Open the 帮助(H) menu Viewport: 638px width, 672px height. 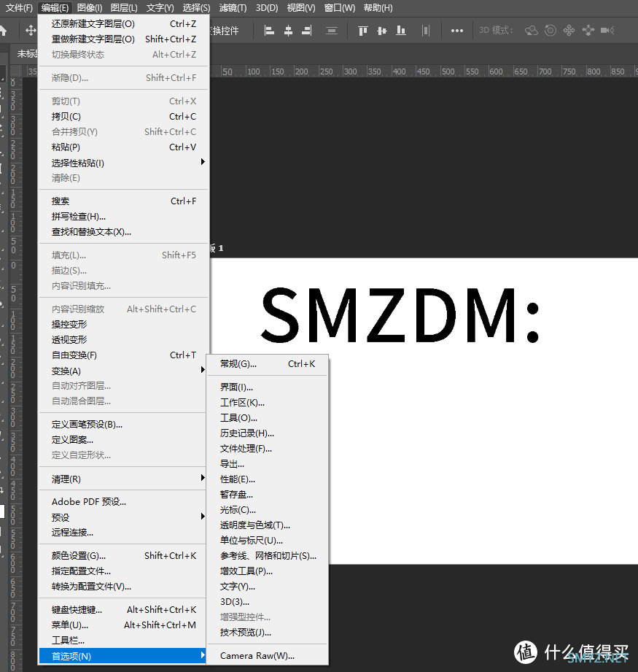tap(378, 8)
